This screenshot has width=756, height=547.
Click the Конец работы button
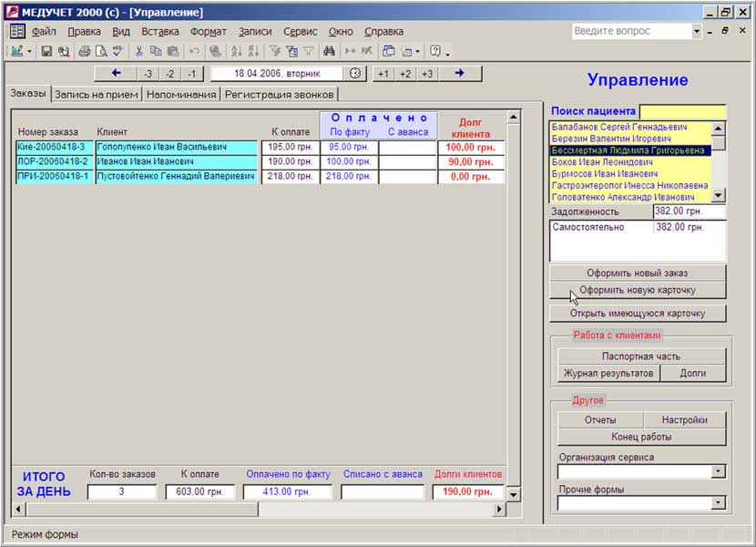[640, 437]
